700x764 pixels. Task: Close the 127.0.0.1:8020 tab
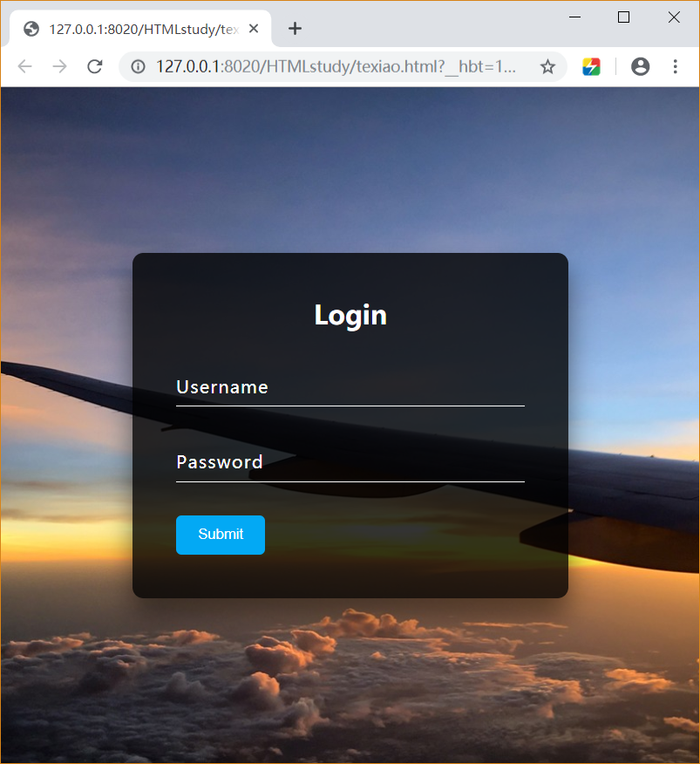coord(254,29)
